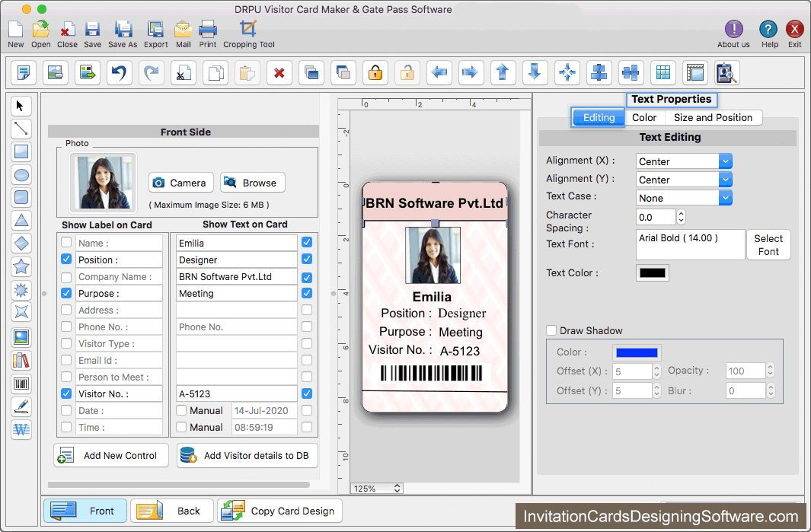Switch to the Color tab
Screen dimensions: 811x532
[644, 117]
